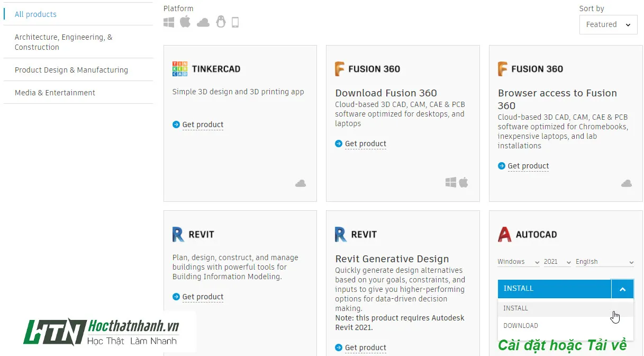644x356 pixels.
Task: Click the Tinkercad logo icon
Action: [180, 69]
